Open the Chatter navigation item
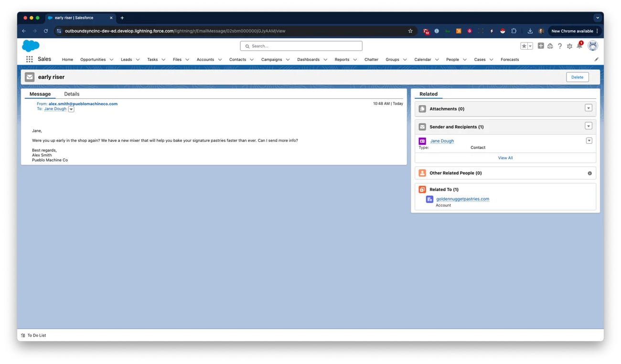Viewport: 621px width, 364px height. [371, 59]
